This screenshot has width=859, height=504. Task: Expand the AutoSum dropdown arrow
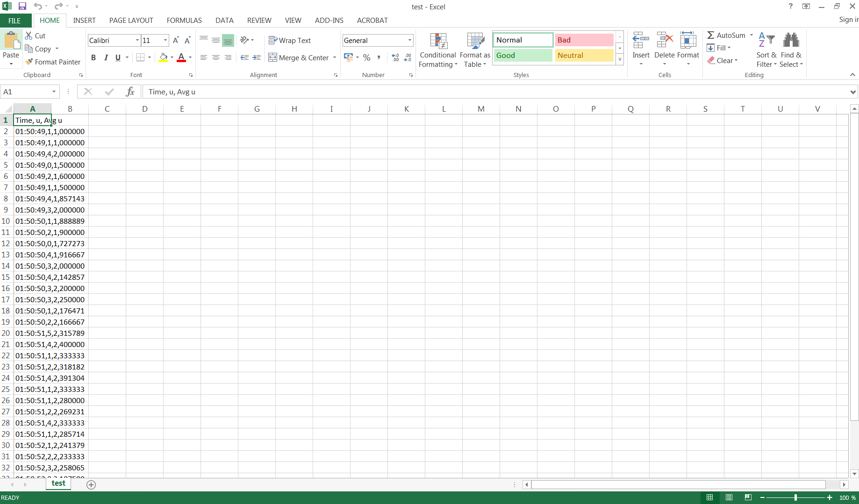pyautogui.click(x=752, y=35)
